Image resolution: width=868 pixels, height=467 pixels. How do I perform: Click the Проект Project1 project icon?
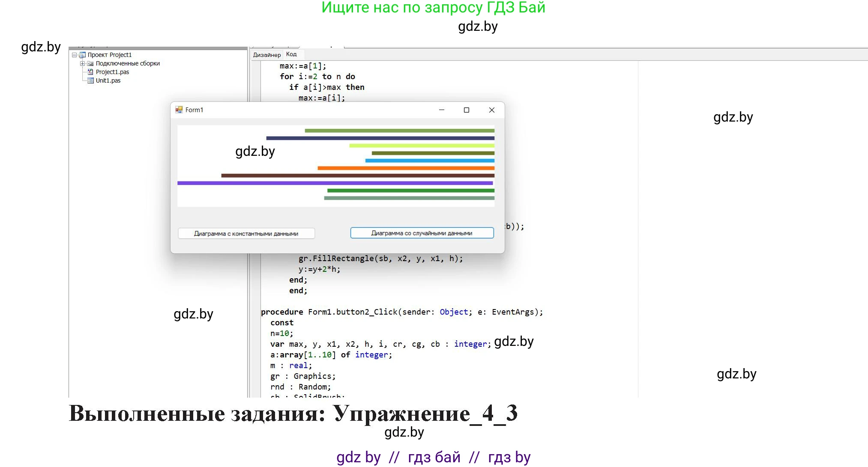coord(83,55)
